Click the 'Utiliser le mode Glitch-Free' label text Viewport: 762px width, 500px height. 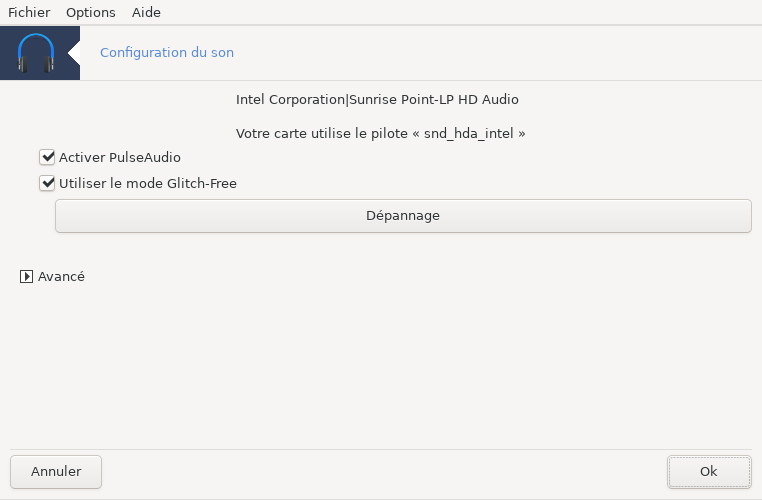coord(148,183)
